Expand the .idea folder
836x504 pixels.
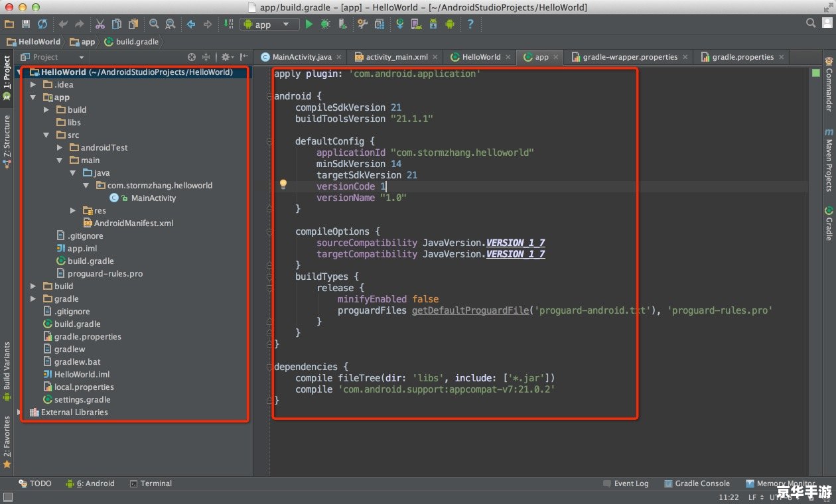coord(33,85)
